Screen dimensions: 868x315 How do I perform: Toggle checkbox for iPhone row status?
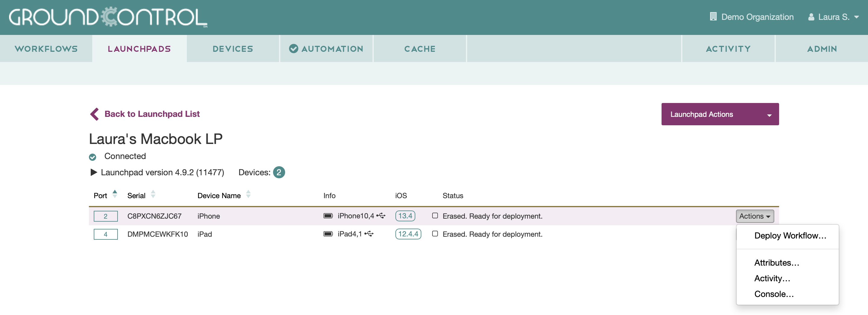tap(435, 216)
